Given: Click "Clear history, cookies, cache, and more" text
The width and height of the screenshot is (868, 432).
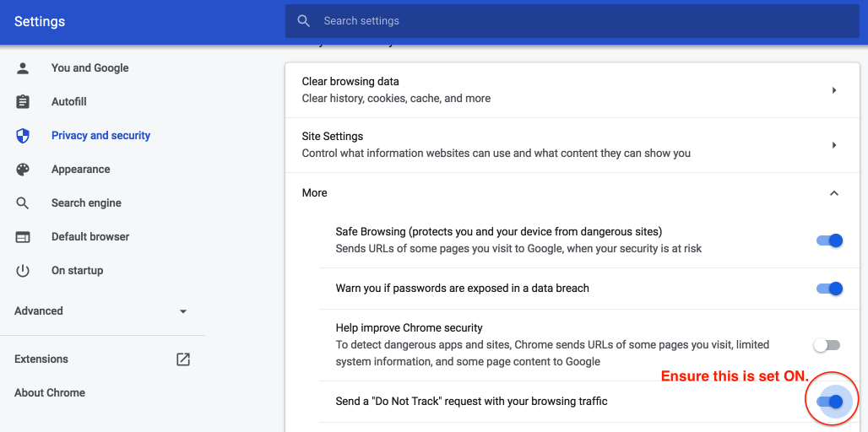Looking at the screenshot, I should pos(396,99).
